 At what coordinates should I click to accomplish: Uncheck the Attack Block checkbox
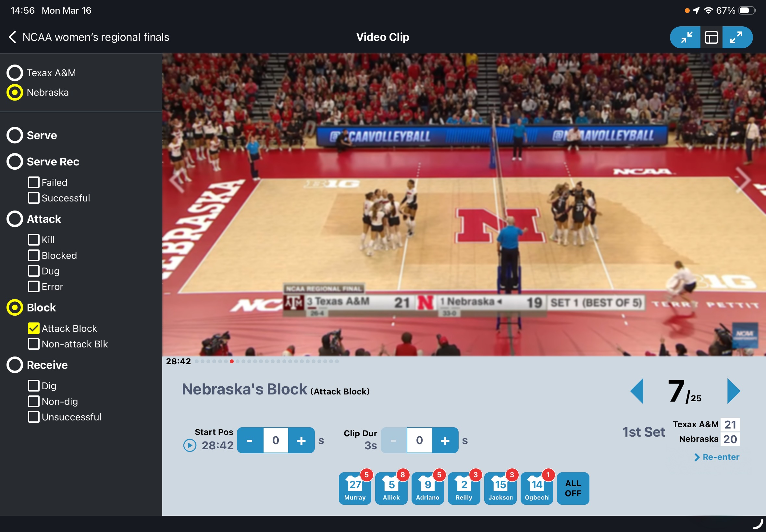(33, 328)
